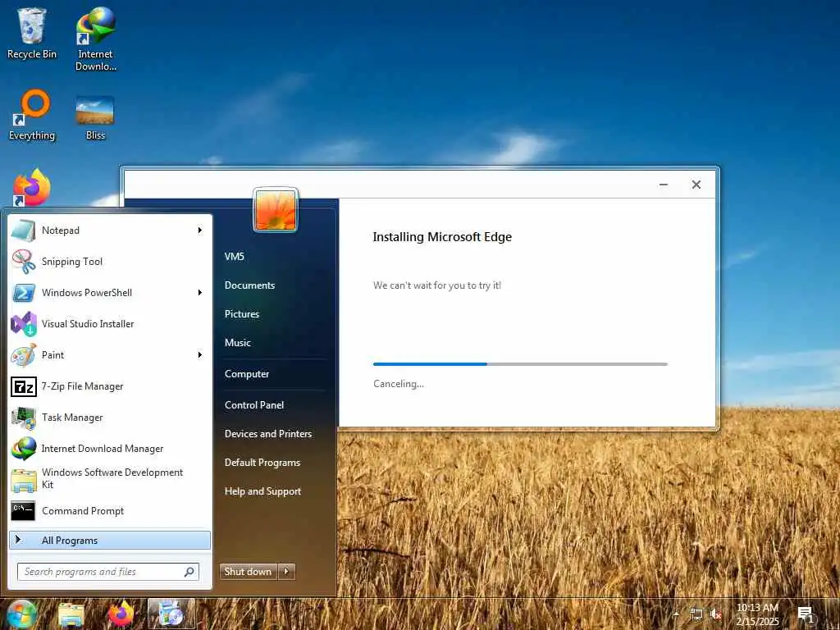Viewport: 840px width, 630px height.
Task: Open the taskbar clock and date
Action: click(757, 614)
